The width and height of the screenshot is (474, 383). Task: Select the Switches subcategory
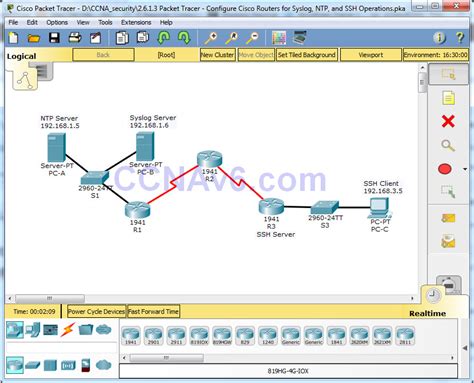[x=33, y=365]
